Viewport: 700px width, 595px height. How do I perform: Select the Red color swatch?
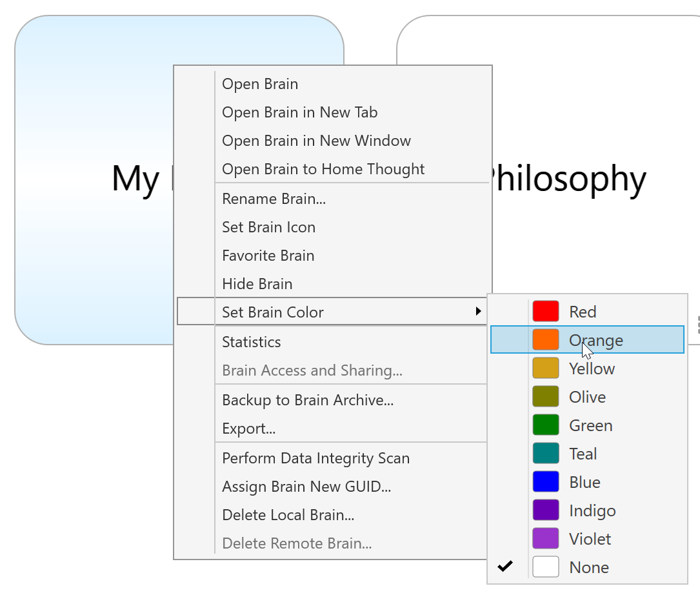click(545, 312)
